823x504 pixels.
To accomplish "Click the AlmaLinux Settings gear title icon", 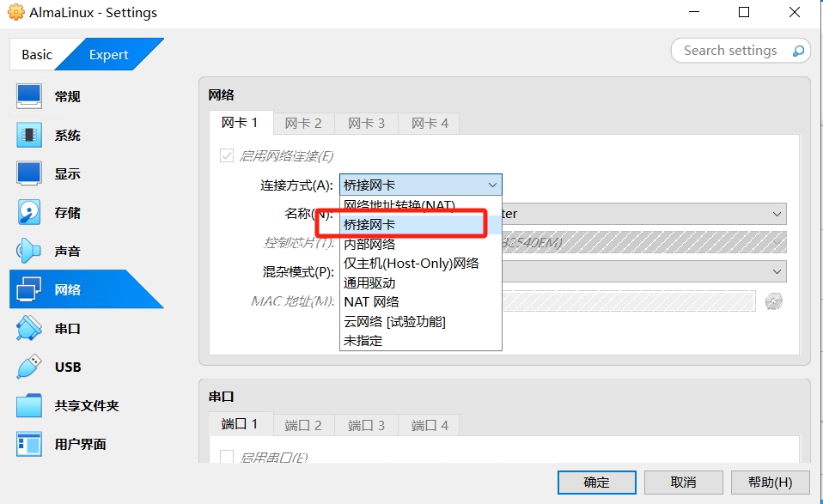I will [15, 12].
